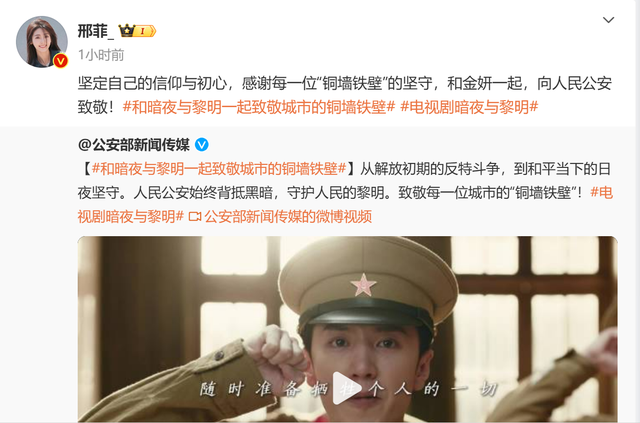
Task: Click the crown membership badge next to 邢菲_
Action: tap(137, 31)
